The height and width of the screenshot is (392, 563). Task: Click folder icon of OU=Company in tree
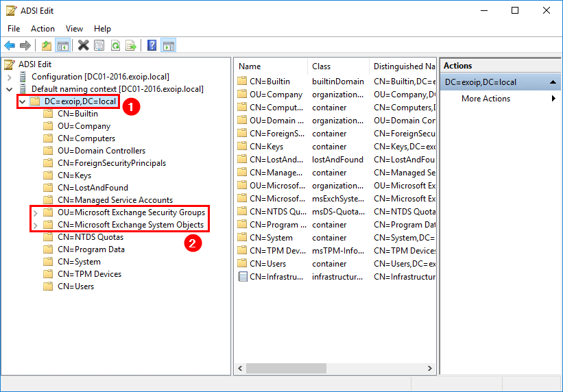[x=48, y=126]
